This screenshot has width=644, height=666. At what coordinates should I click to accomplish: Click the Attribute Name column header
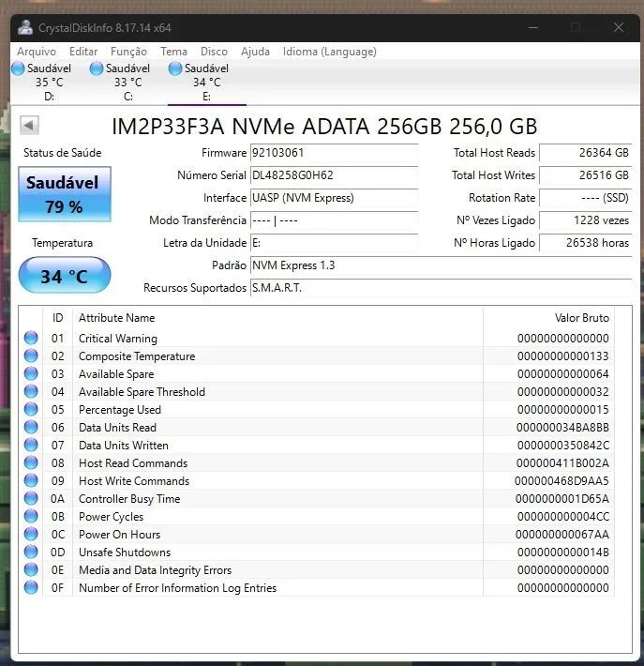click(x=277, y=318)
